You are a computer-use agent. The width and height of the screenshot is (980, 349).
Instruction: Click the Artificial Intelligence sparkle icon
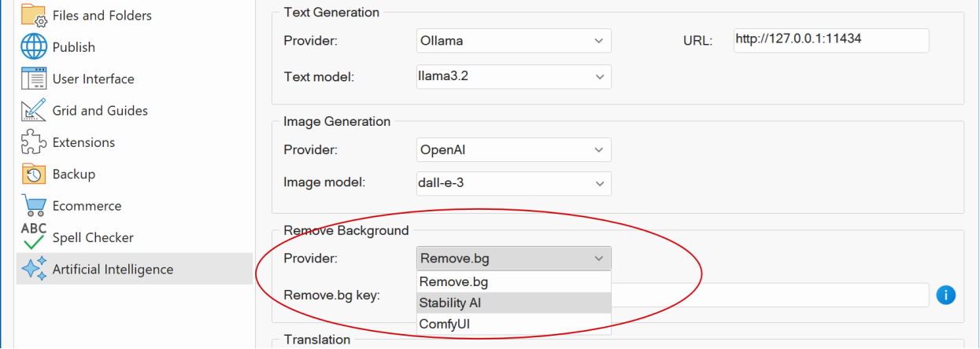coord(34,269)
